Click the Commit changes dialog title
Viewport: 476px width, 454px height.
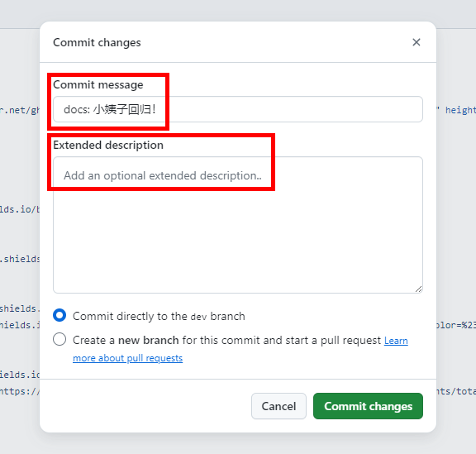tap(97, 42)
